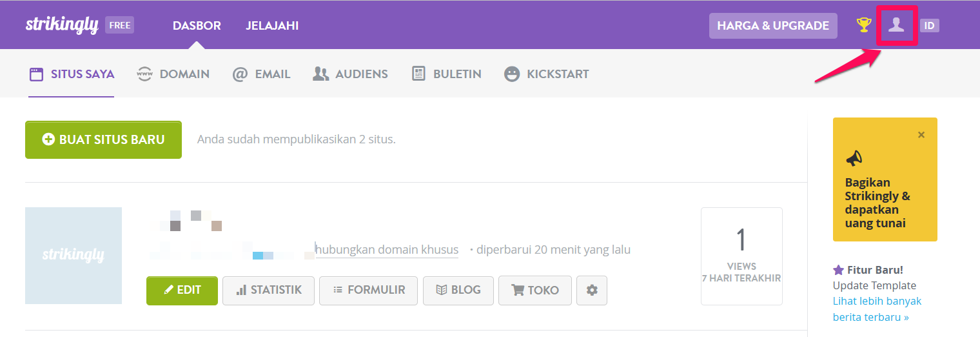Switch to EMAIL tab
This screenshot has height=337, width=980.
click(261, 74)
